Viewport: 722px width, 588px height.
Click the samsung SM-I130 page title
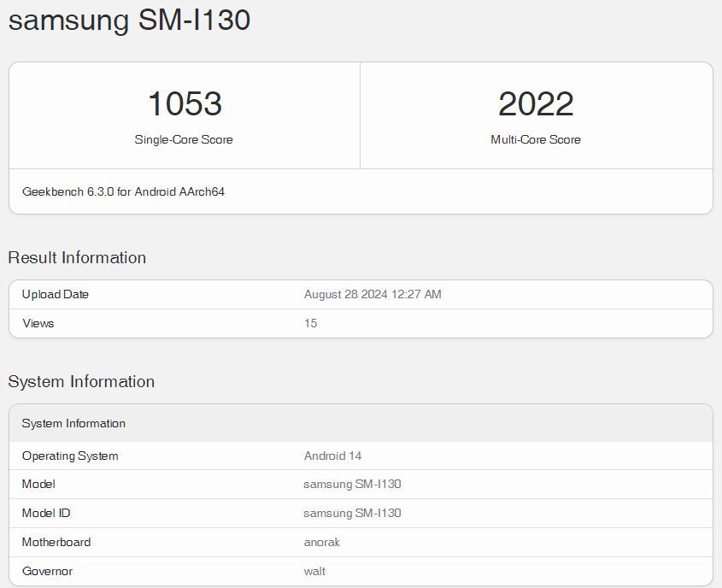pos(129,20)
